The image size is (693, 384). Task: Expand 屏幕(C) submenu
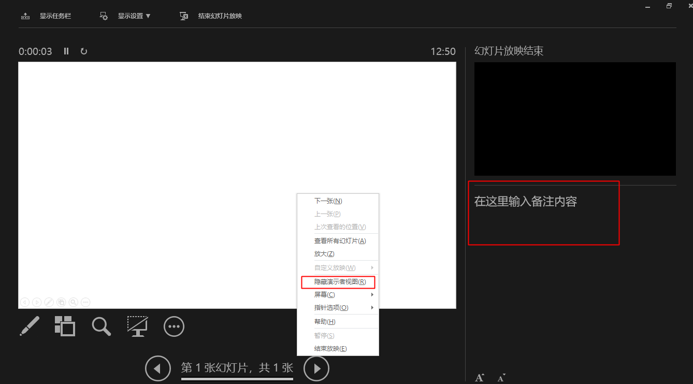click(x=338, y=295)
